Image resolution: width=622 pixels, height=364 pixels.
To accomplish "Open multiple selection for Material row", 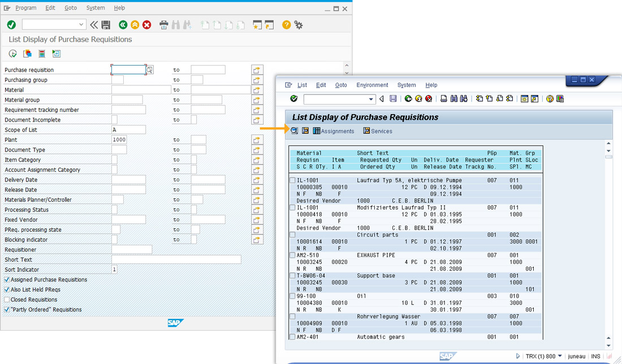I will pos(257,90).
